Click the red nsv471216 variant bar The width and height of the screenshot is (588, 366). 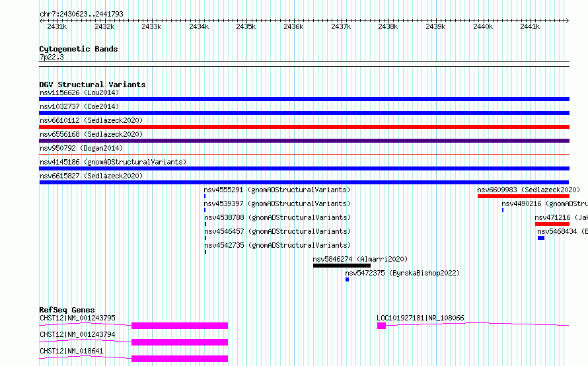[x=552, y=224]
